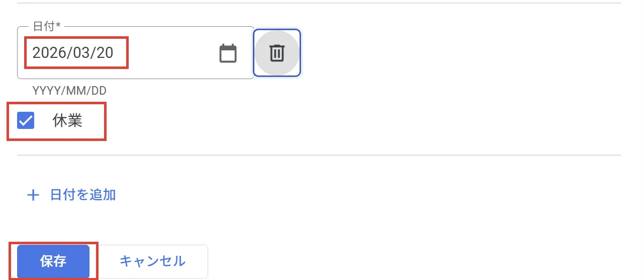Remove this special date using the trash button
Viewport: 644px width, 280px height.
[x=277, y=53]
